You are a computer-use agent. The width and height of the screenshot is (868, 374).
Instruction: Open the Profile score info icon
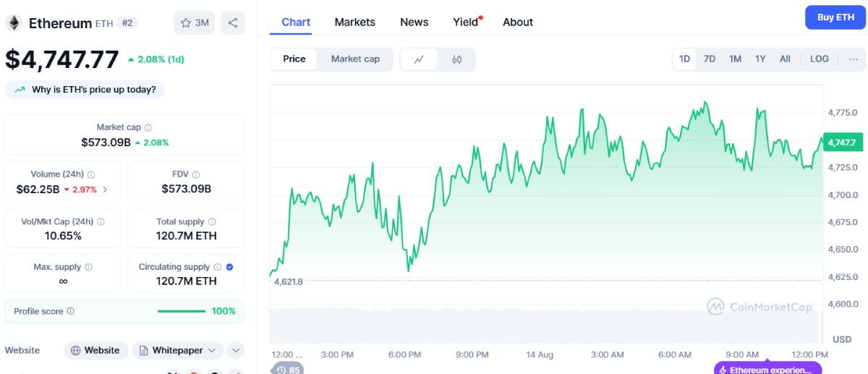70,311
